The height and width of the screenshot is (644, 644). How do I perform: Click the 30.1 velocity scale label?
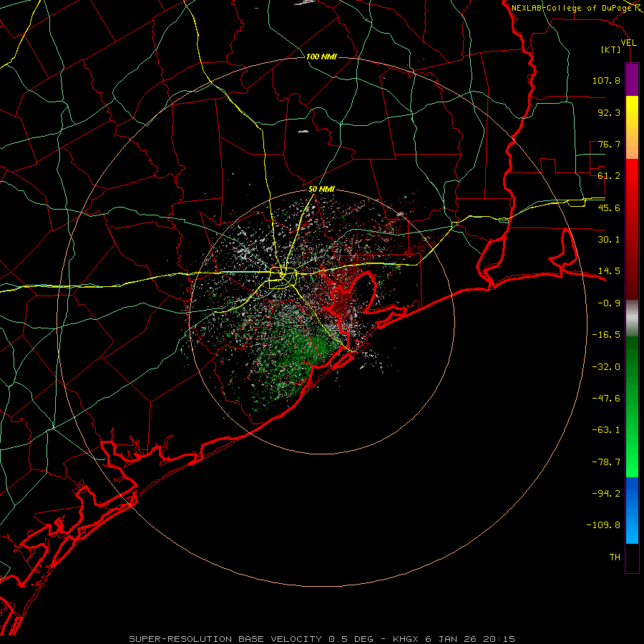coord(609,240)
